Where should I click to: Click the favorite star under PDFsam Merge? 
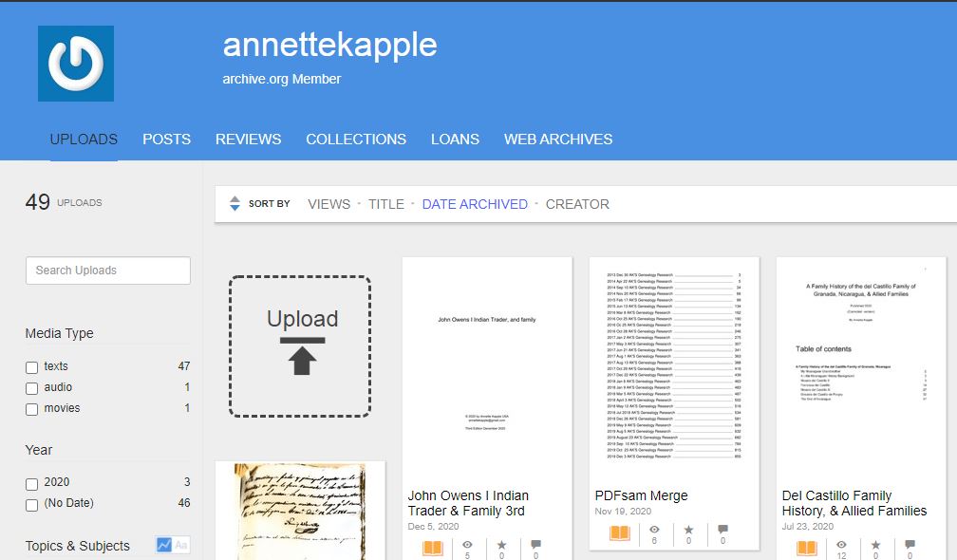(x=688, y=530)
